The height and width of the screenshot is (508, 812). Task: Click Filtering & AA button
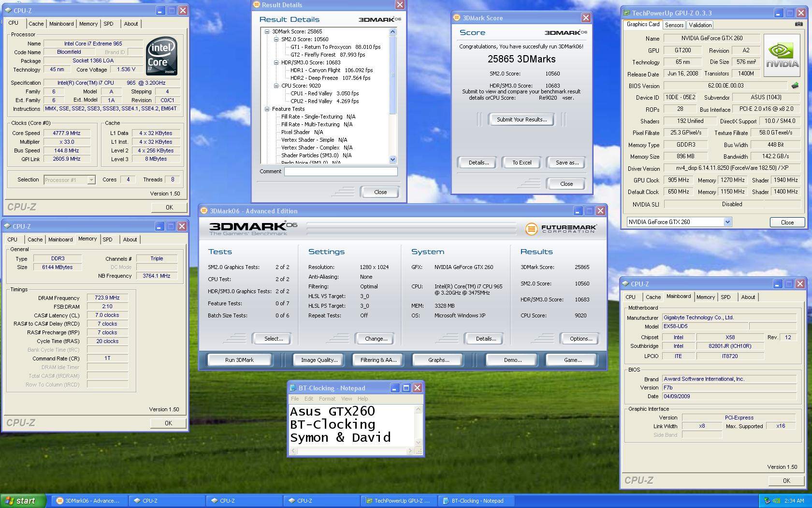(378, 360)
